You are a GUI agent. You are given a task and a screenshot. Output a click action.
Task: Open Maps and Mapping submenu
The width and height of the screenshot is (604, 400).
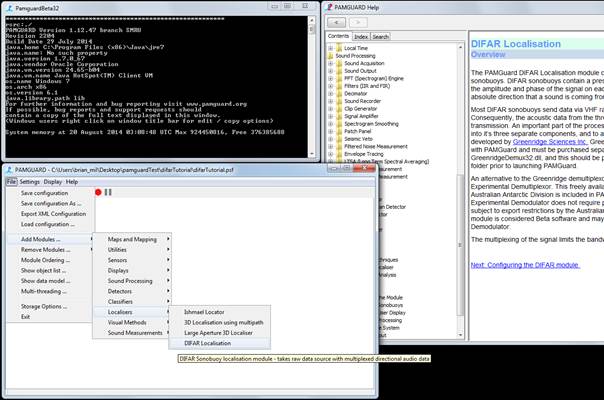pos(132,239)
